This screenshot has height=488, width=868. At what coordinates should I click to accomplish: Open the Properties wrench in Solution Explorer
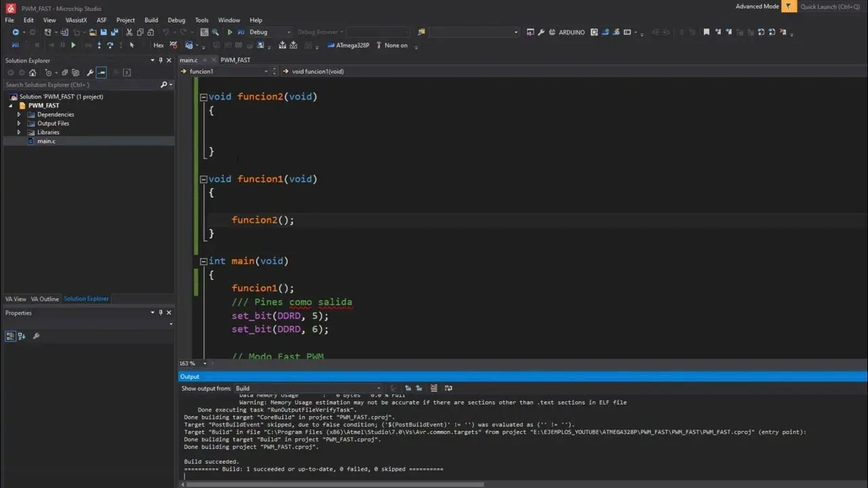pyautogui.click(x=90, y=73)
